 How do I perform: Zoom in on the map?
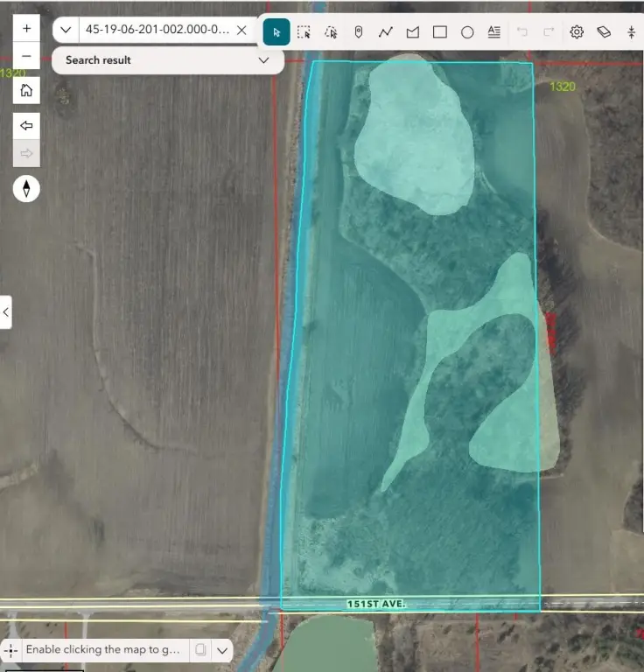pos(26,28)
